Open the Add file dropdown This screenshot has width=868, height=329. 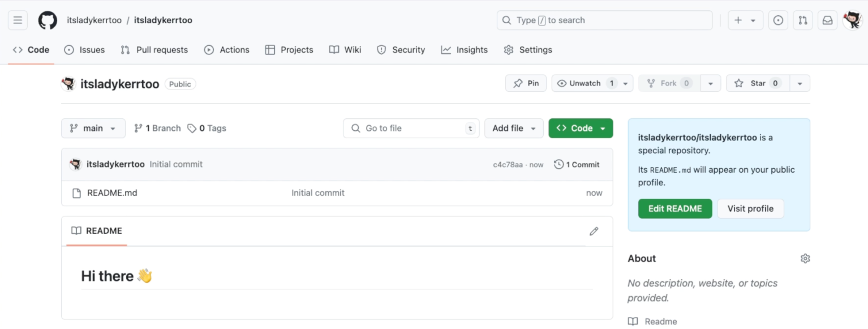513,128
